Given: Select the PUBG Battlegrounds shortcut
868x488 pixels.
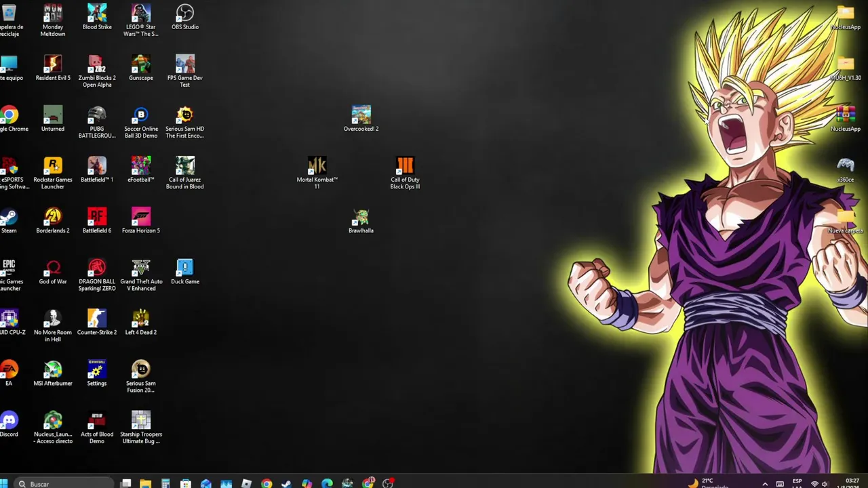Looking at the screenshot, I should click(x=97, y=122).
